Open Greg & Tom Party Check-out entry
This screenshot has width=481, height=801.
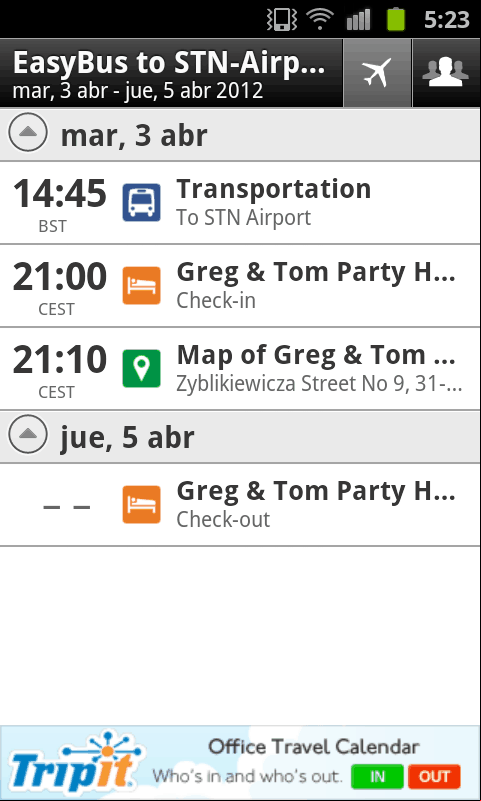click(x=240, y=505)
